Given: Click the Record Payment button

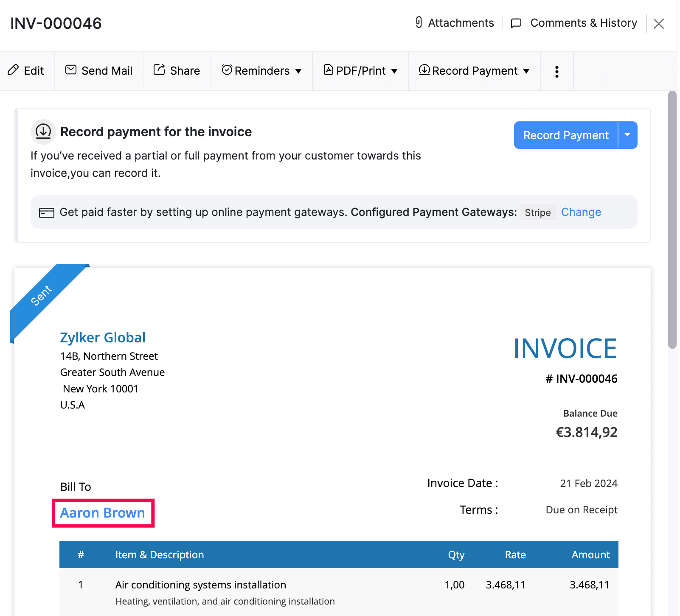Looking at the screenshot, I should (565, 135).
